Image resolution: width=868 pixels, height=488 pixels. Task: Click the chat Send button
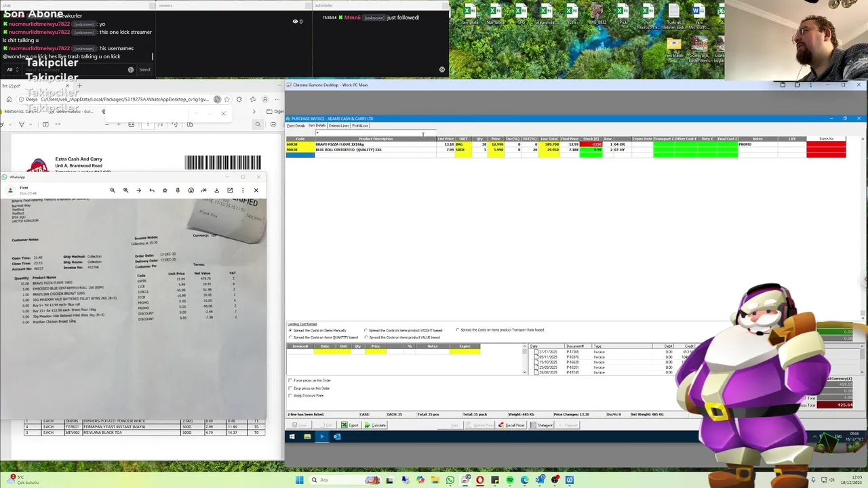pyautogui.click(x=144, y=69)
